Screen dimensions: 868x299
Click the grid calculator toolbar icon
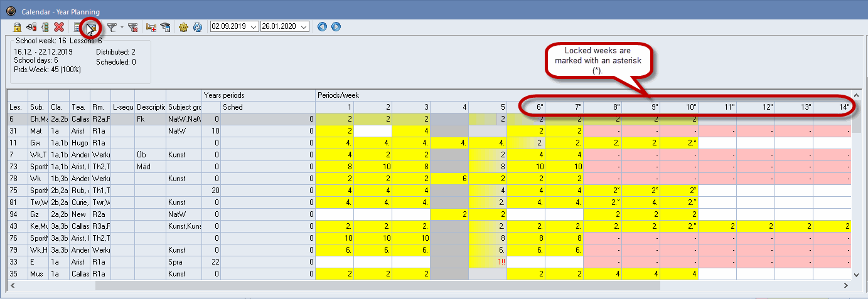point(78,27)
